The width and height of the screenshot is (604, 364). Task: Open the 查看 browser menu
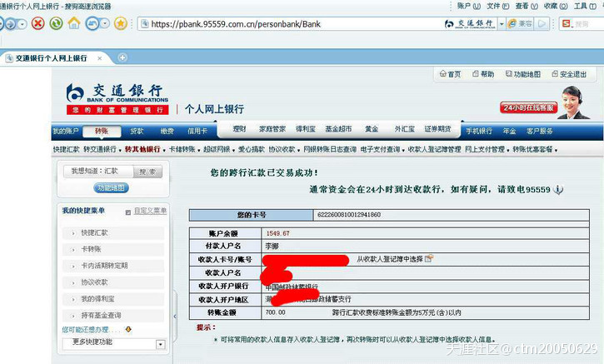527,6
